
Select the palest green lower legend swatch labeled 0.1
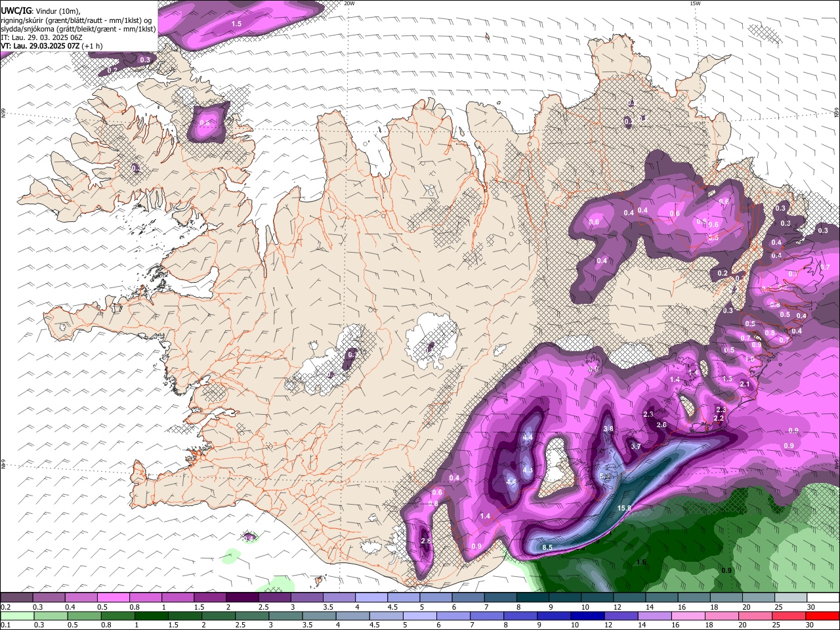(x=16, y=616)
